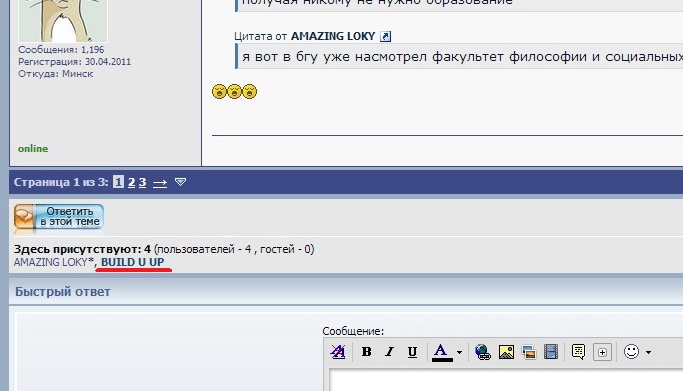The image size is (683, 391).
Task: Click the insert video filmstrip icon
Action: coord(551,352)
